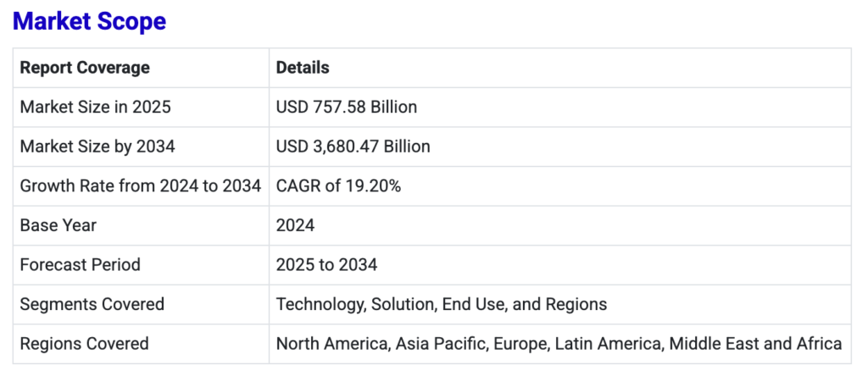Click the 2024 base year value
This screenshot has width=868, height=376.
[296, 225]
